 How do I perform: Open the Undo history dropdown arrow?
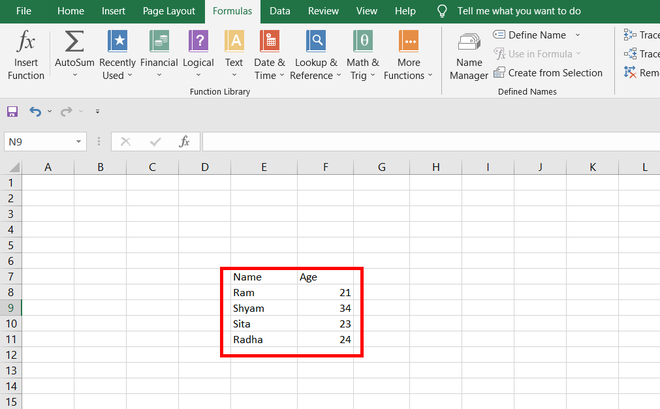(50, 112)
